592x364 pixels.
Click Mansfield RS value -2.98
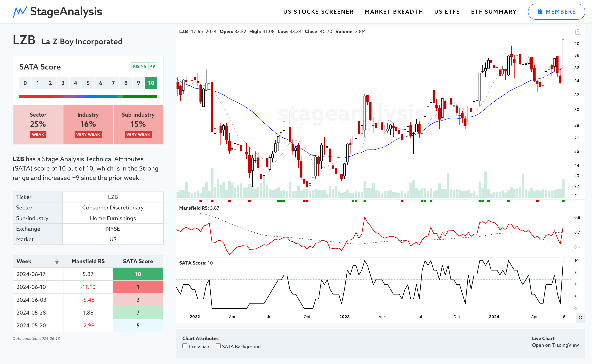coord(88,325)
